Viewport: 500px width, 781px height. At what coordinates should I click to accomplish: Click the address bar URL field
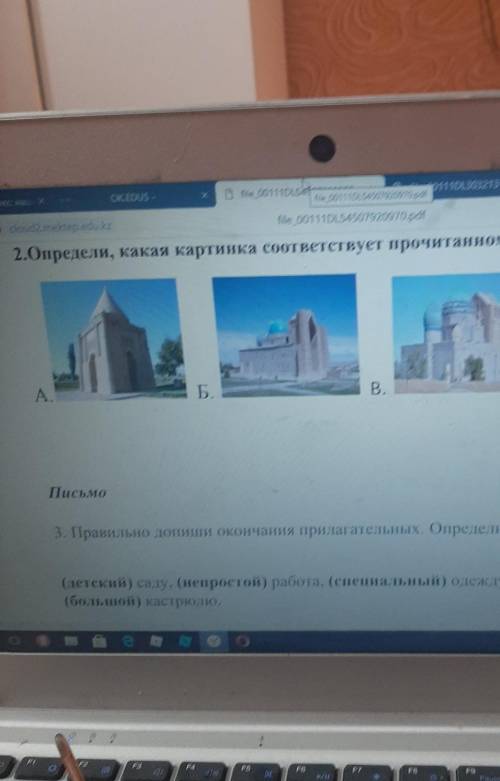point(60,226)
